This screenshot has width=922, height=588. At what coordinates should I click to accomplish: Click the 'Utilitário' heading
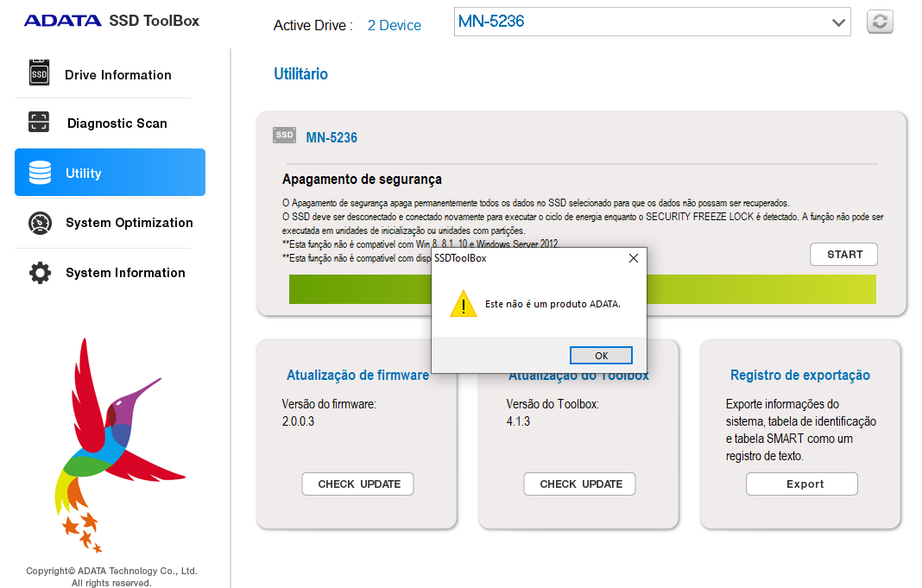[300, 73]
